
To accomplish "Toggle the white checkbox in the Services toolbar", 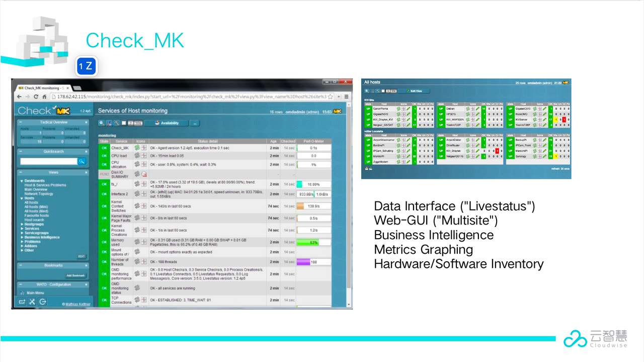I will [x=124, y=123].
